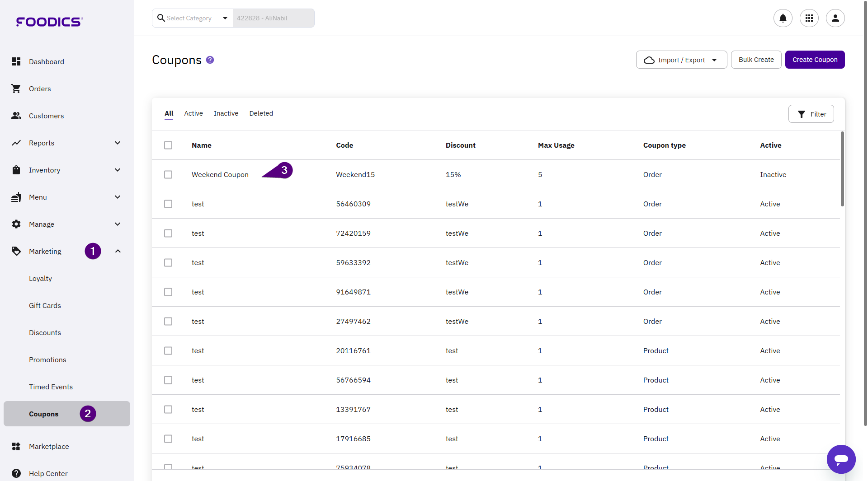The image size is (868, 481).
Task: Select checkbox for coupon code 56460309
Action: click(168, 204)
